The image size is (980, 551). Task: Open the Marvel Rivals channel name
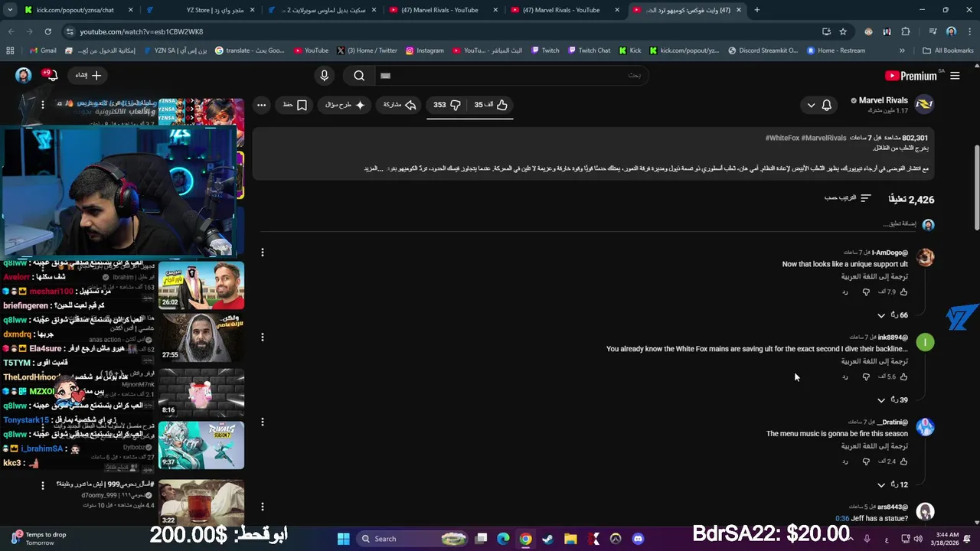883,100
